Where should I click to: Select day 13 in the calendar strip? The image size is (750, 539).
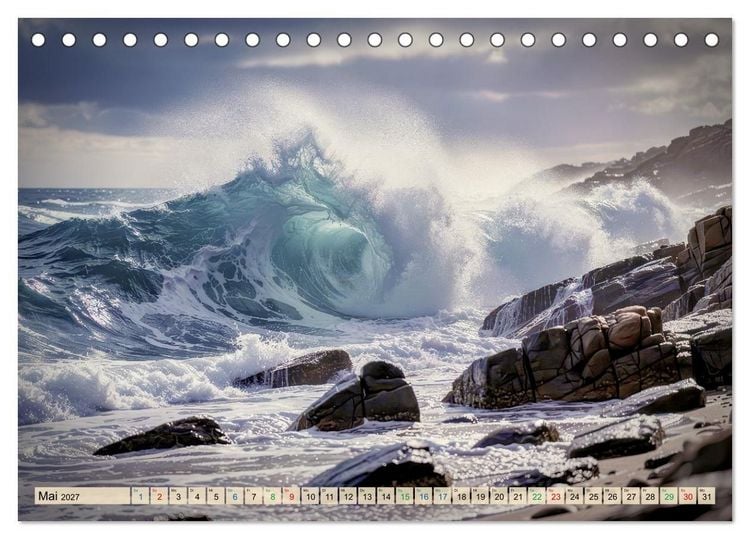(367, 496)
